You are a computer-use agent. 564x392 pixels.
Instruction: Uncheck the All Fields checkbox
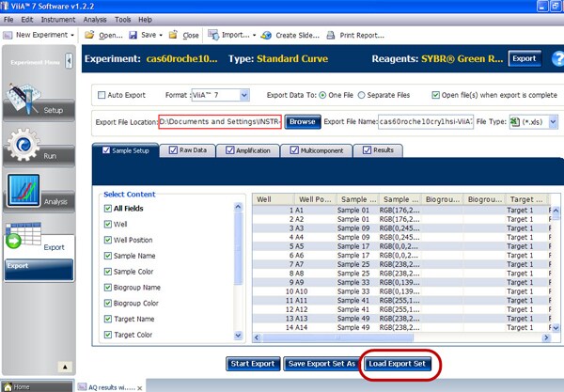[x=107, y=209]
